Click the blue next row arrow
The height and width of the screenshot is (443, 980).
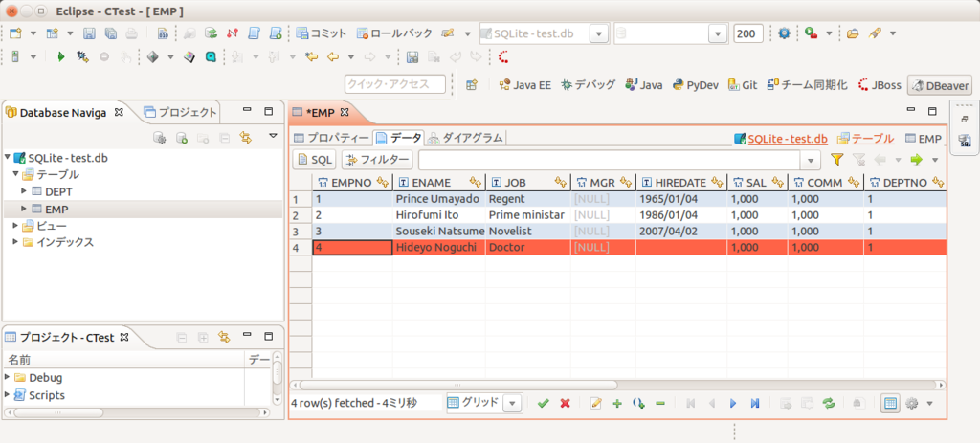pos(733,403)
